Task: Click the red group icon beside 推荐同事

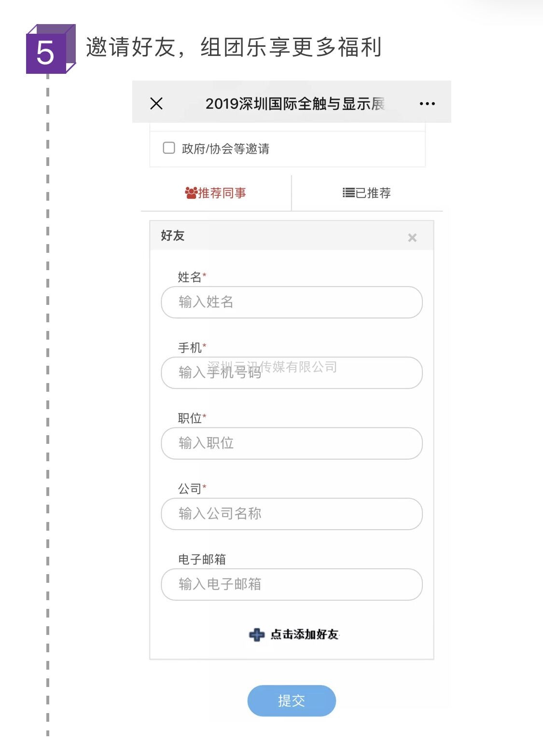Action: pos(191,193)
